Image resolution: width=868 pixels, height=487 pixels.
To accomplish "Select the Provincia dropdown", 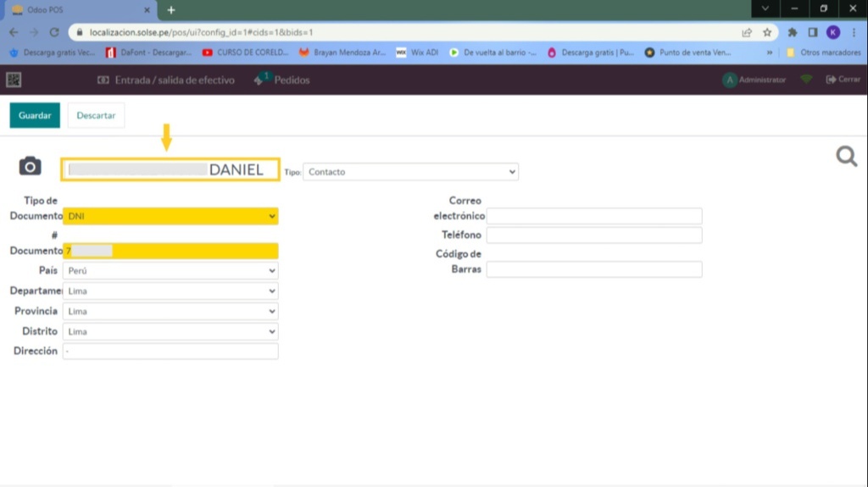I will click(x=170, y=312).
